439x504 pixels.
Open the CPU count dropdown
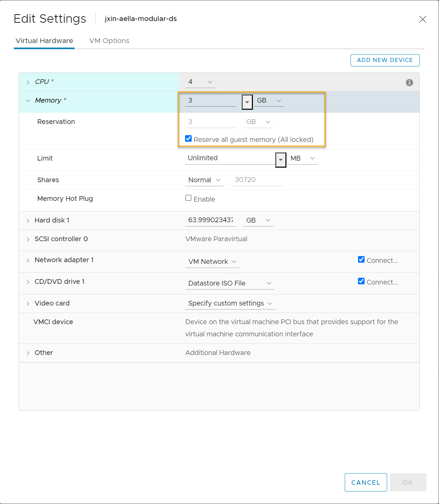[200, 82]
